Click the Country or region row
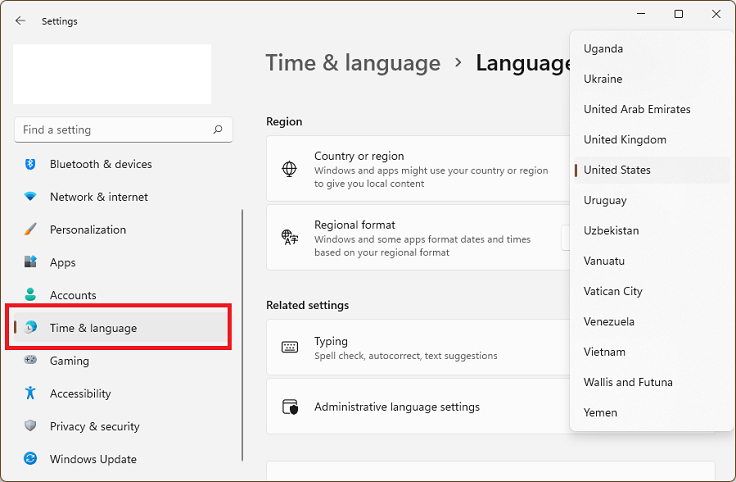 coord(419,169)
